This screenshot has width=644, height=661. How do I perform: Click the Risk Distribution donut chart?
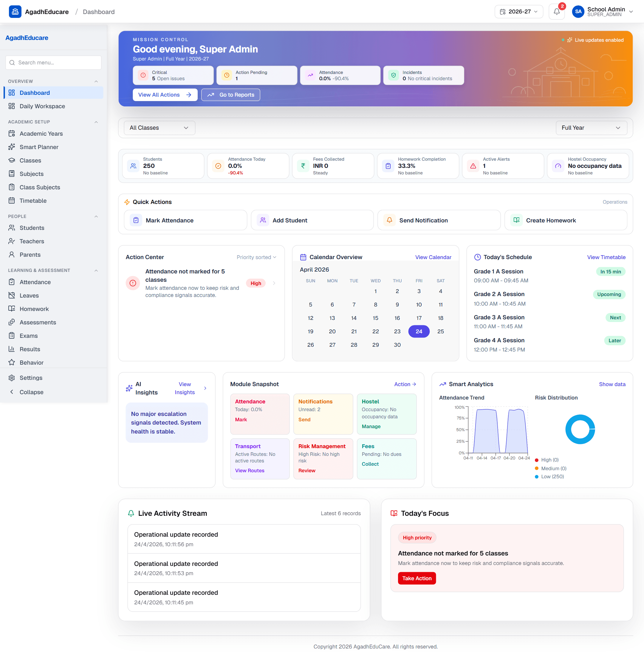click(580, 429)
